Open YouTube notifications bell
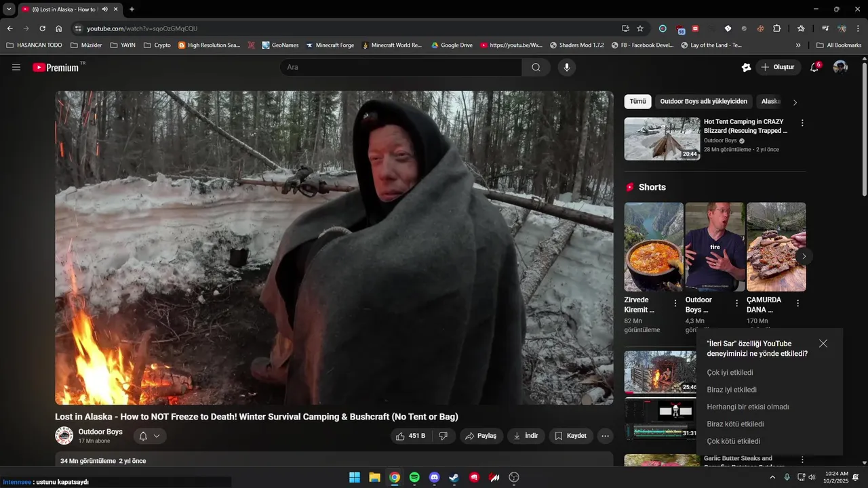868x488 pixels. (814, 67)
